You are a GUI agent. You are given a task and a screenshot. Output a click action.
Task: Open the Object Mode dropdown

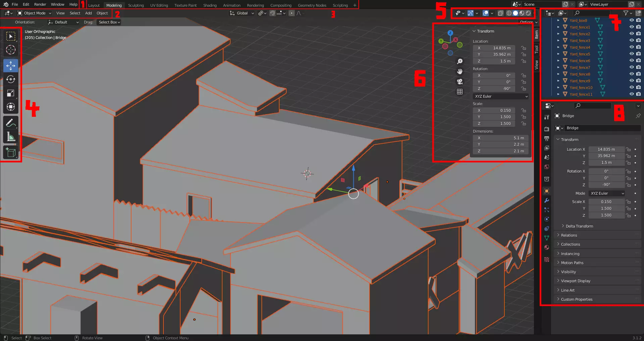tap(35, 13)
